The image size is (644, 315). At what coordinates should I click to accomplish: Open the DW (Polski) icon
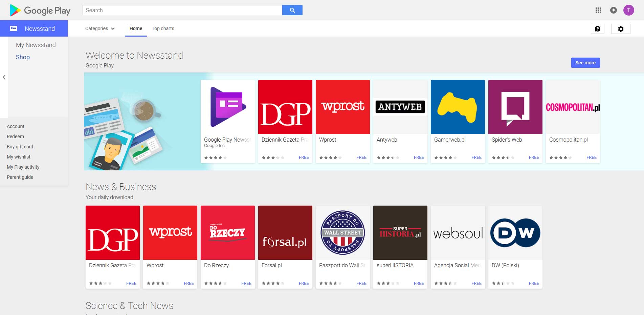pos(515,233)
